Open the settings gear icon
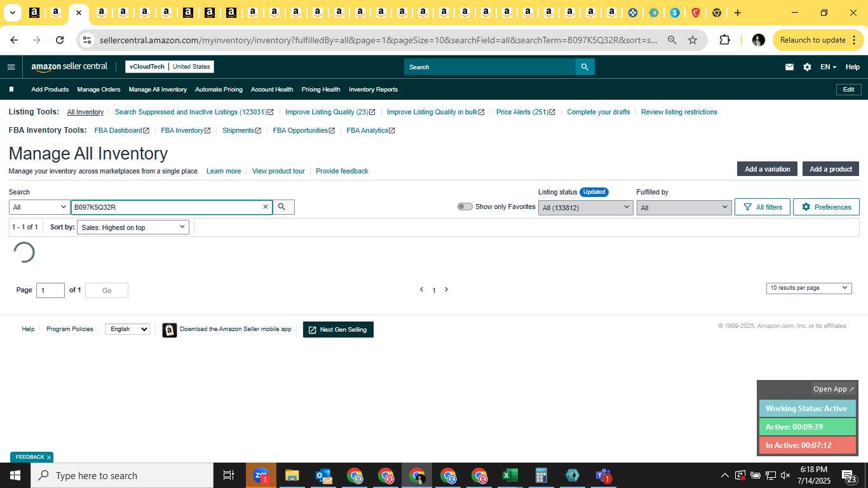 (x=807, y=67)
